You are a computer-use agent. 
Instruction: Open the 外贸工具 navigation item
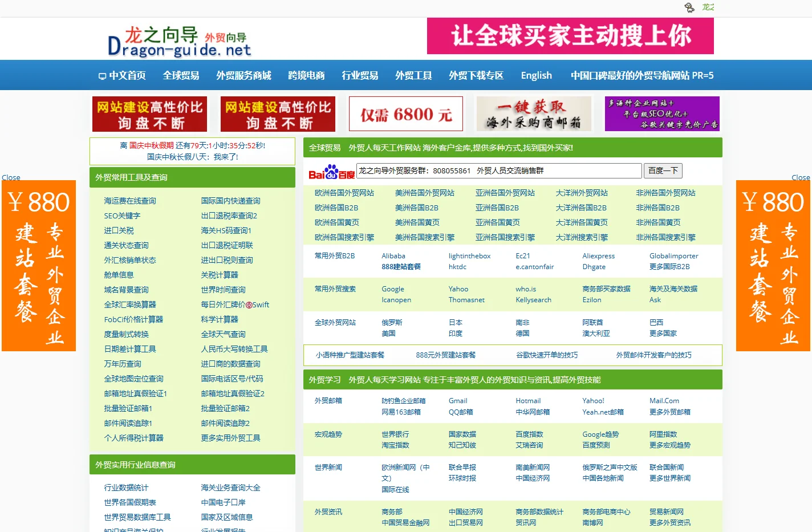[413, 75]
